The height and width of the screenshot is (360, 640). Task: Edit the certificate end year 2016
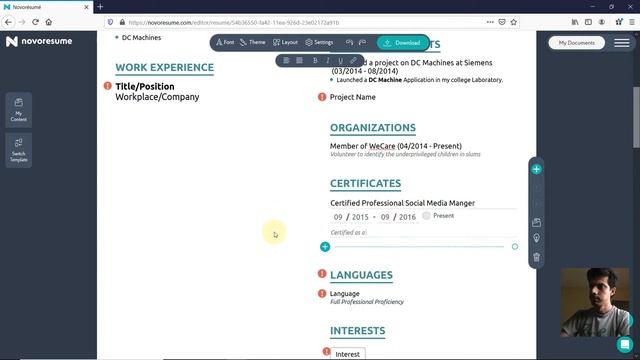click(x=407, y=217)
